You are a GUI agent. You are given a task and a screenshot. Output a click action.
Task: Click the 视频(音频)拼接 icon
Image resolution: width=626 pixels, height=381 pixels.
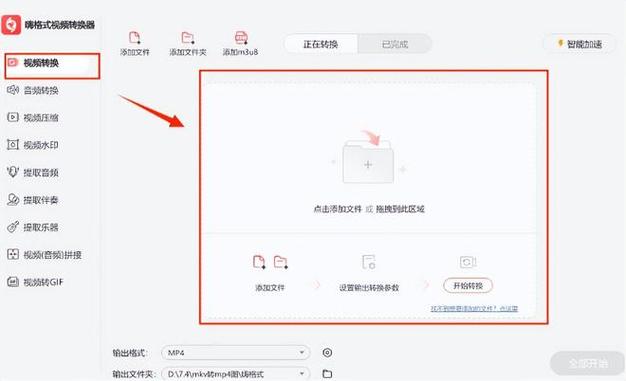(x=13, y=254)
